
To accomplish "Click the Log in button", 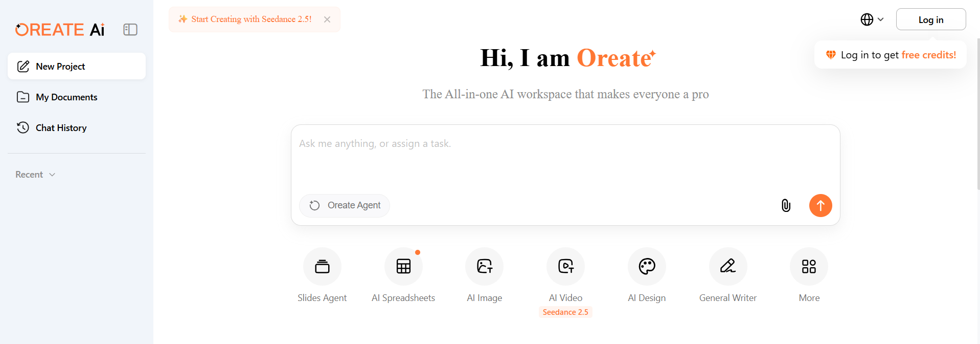I will (931, 19).
